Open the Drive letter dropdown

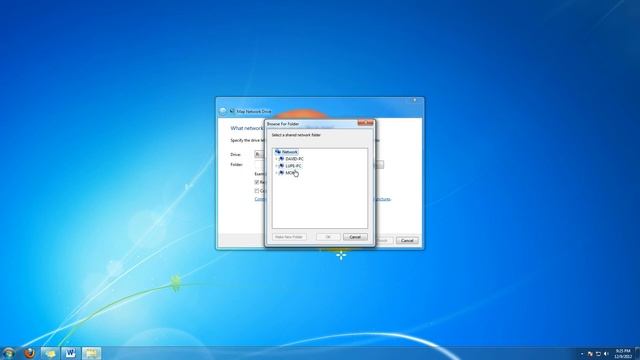tap(260, 154)
